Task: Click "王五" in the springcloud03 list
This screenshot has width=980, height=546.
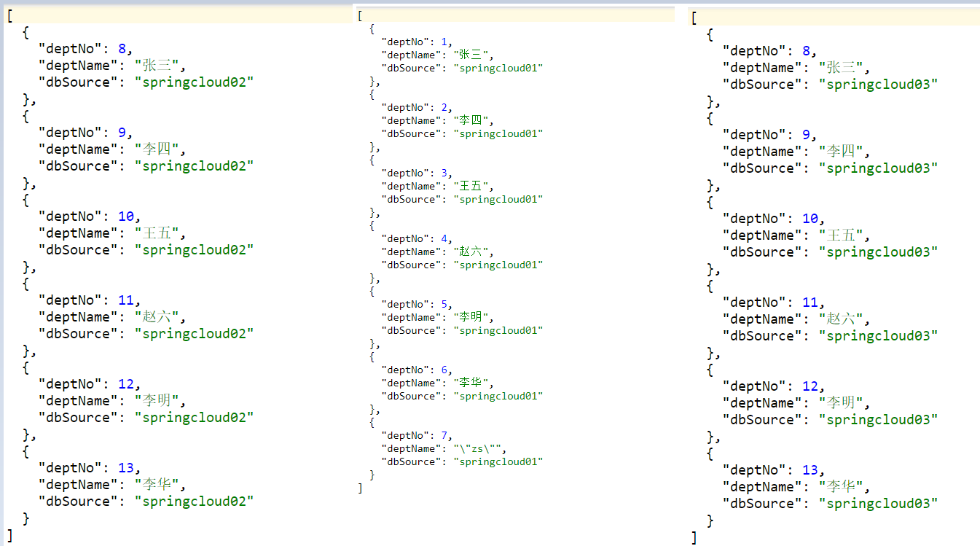Action: 841,235
